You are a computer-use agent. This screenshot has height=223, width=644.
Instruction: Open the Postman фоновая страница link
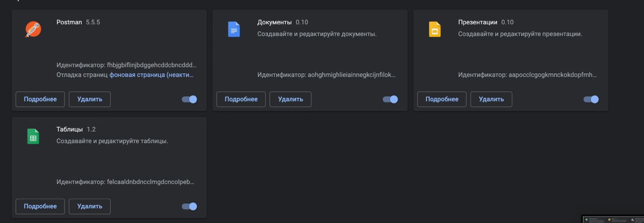tap(151, 75)
